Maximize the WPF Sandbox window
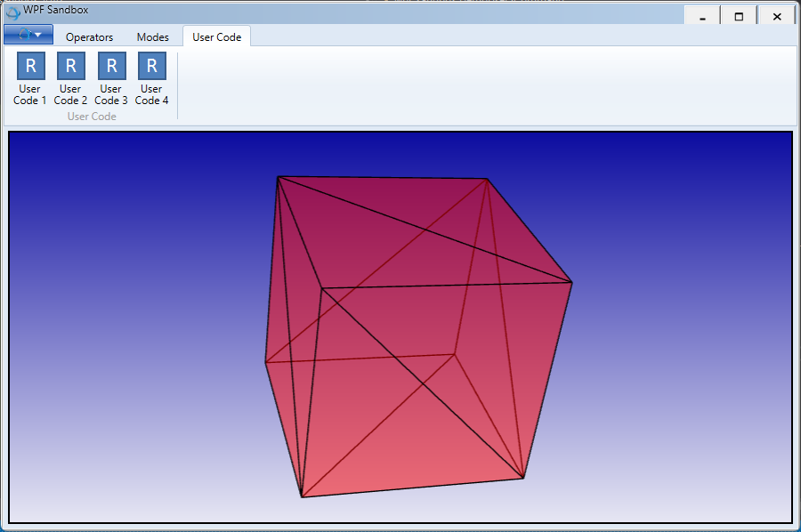 click(739, 16)
